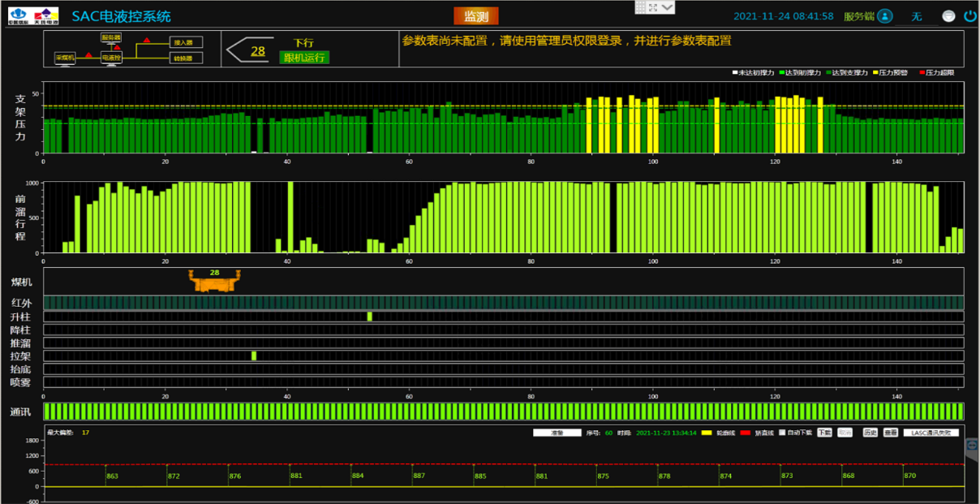Click the 查看 view button
The image size is (980, 504).
(890, 433)
